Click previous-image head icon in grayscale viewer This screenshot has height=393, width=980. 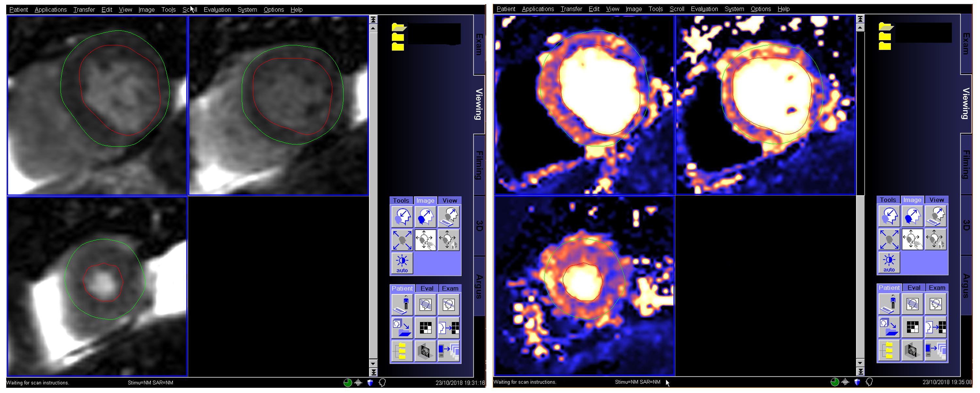click(402, 217)
